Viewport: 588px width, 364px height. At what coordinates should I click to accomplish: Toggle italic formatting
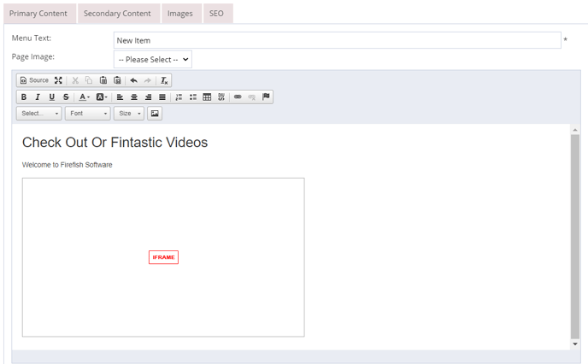point(38,97)
